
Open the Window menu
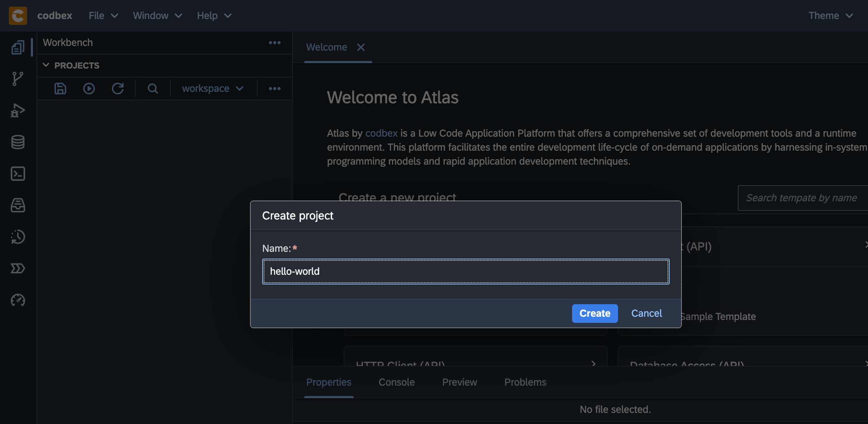[157, 16]
